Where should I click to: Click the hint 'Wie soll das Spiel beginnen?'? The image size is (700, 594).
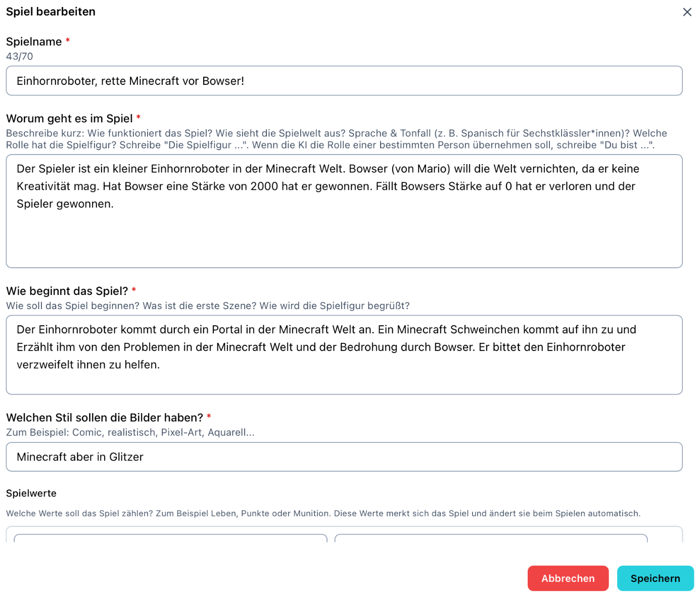click(208, 306)
